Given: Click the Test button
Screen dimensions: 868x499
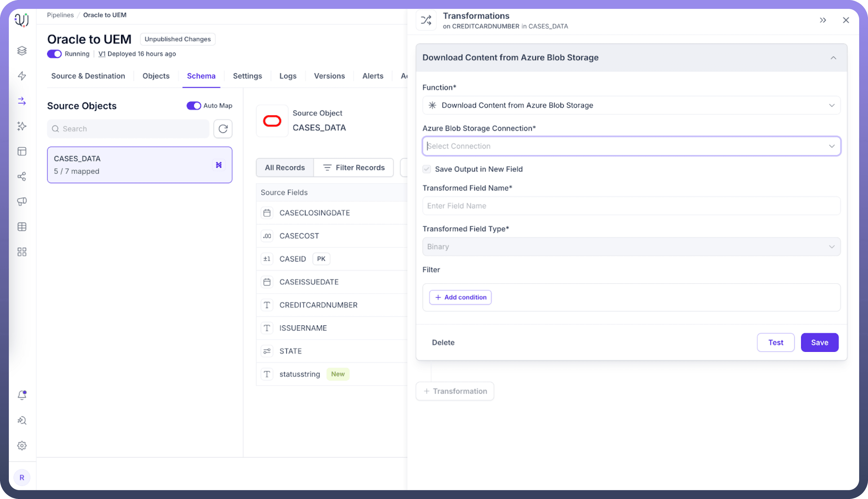Looking at the screenshot, I should pyautogui.click(x=775, y=342).
